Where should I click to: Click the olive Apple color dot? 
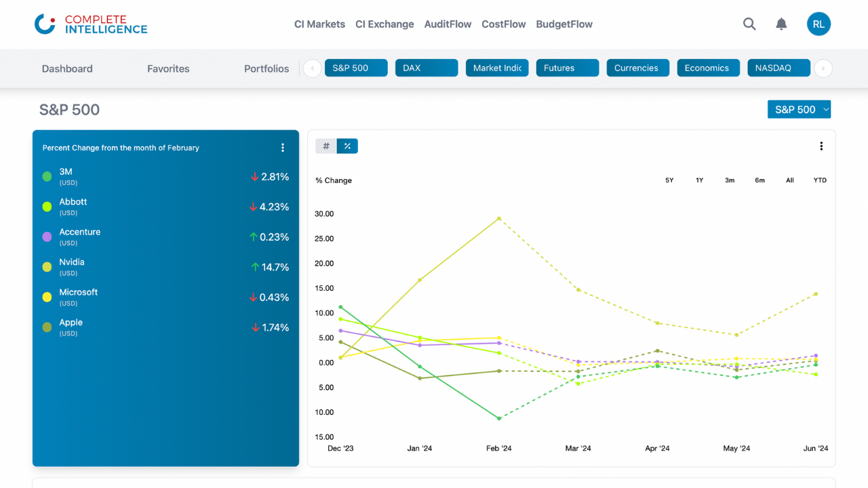[x=47, y=327]
